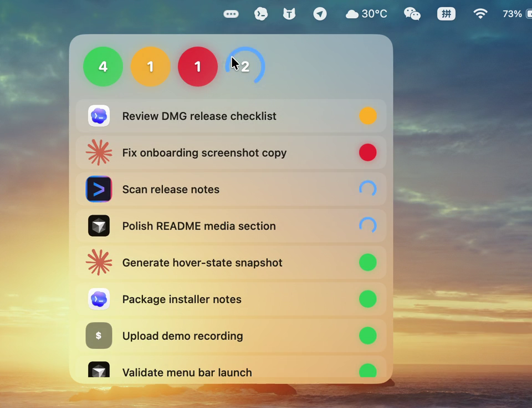Click the red error count circle showing 1
532x408 pixels.
click(x=198, y=67)
